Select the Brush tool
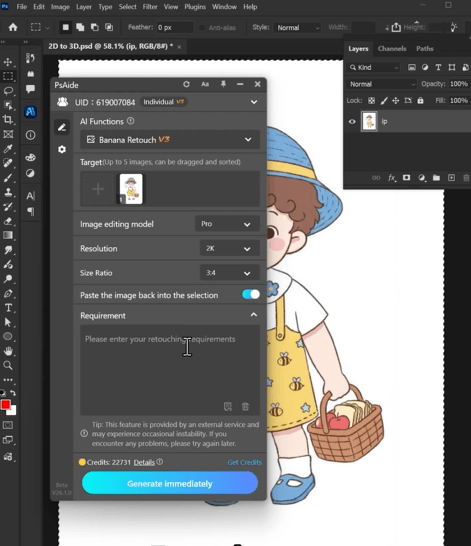This screenshot has height=546, width=471. [x=8, y=178]
